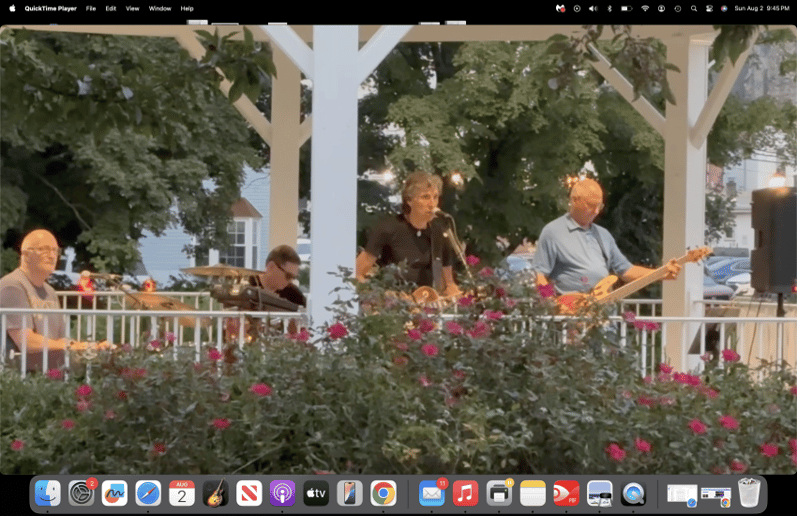The image size is (797, 516).
Task: Open Control Center in the menu bar
Action: click(709, 9)
